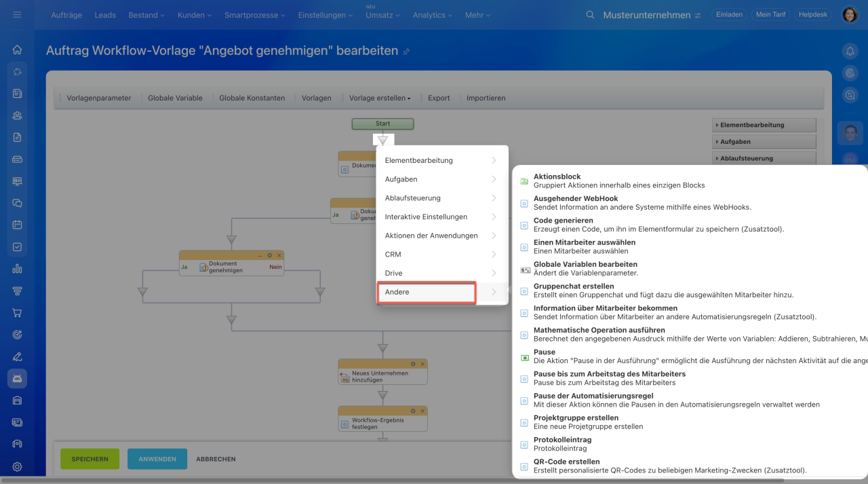Screen dimensions: 868x484
Task: Open the calendar icon in left sidebar
Action: 17,225
